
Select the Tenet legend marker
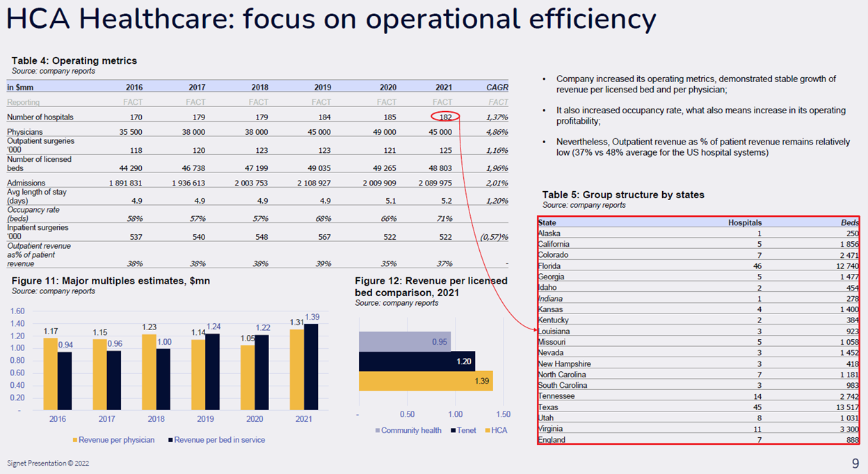click(453, 431)
